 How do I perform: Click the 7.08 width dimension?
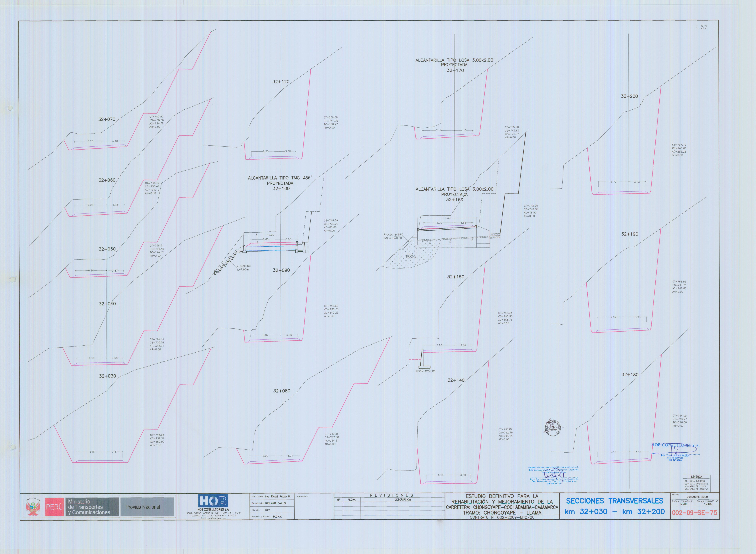[90, 205]
